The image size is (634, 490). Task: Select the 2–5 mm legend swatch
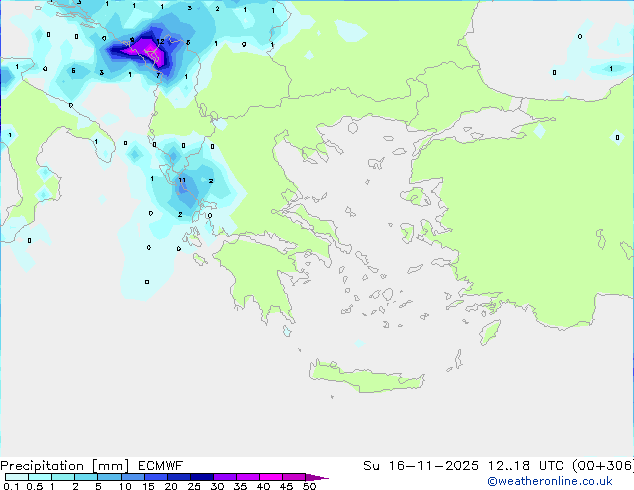pos(86,477)
